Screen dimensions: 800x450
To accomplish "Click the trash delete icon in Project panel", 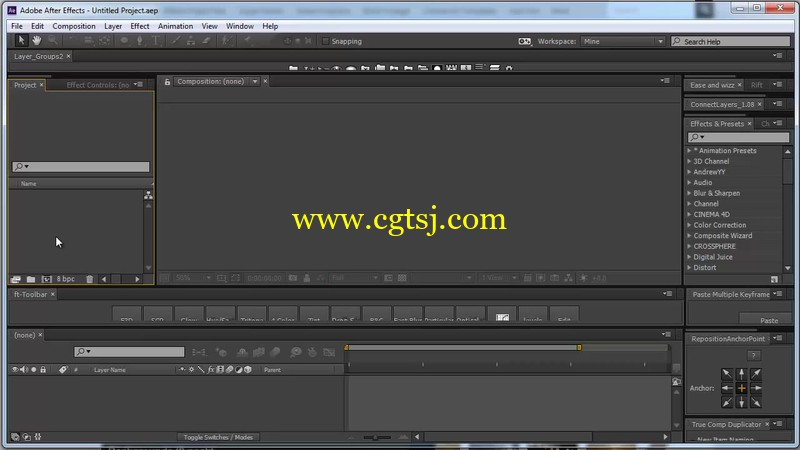I will coord(89,279).
